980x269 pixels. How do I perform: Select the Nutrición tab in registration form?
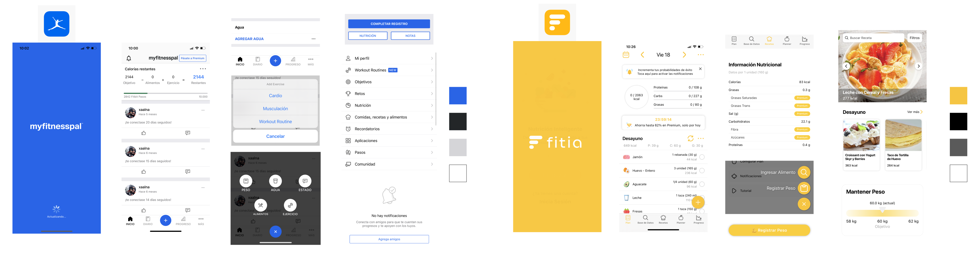click(x=367, y=35)
